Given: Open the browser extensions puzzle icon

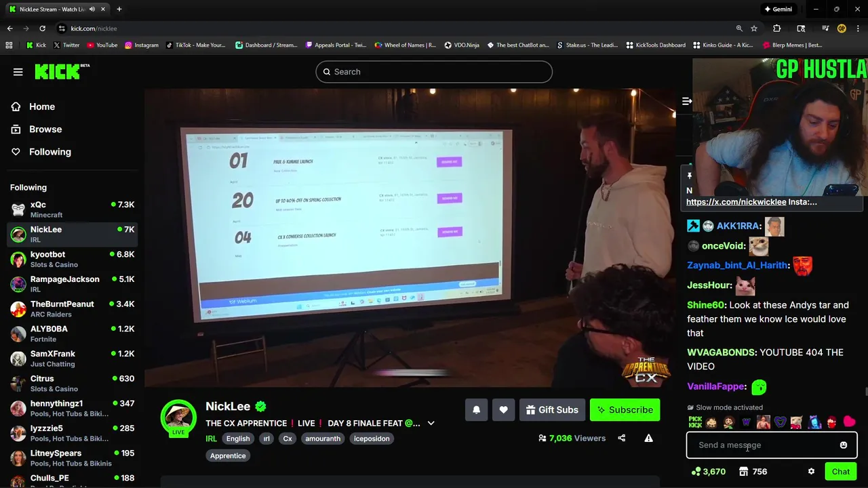Looking at the screenshot, I should point(777,28).
